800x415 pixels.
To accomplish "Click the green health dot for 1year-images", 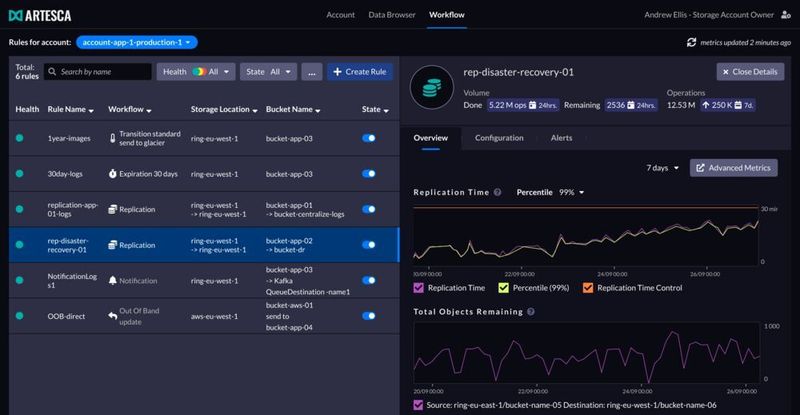I will (x=19, y=139).
